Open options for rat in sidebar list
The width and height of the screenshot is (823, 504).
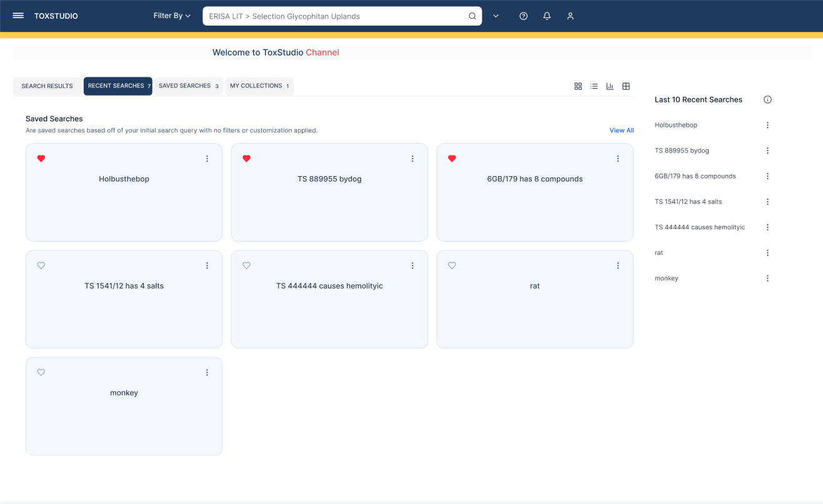[x=768, y=253]
